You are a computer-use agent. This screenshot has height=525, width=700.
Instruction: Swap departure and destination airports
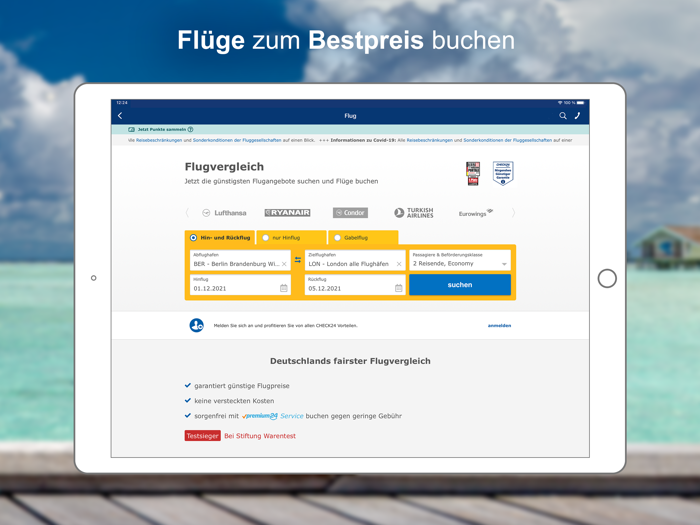(298, 260)
